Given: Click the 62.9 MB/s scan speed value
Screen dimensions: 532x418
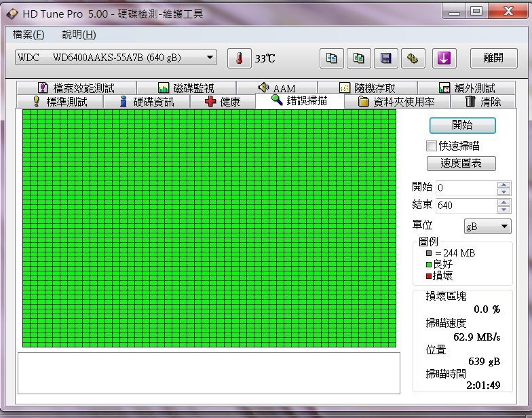Looking at the screenshot, I should click(x=476, y=337).
